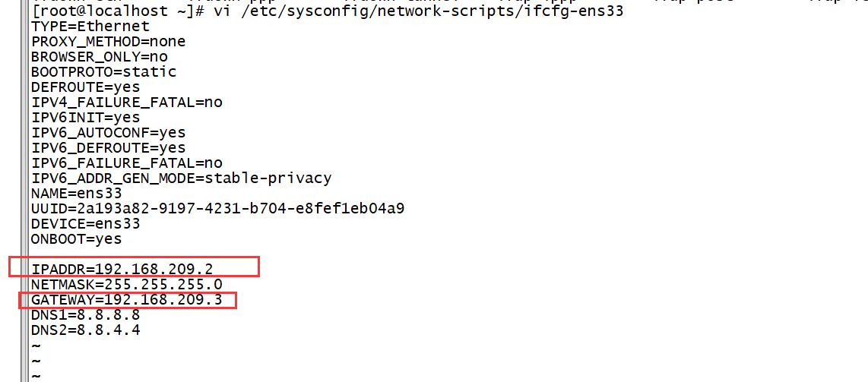
Task: Click the PROXY_METHOD=none line
Action: [x=109, y=42]
